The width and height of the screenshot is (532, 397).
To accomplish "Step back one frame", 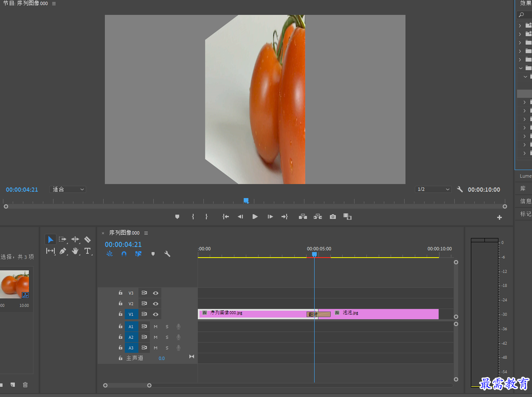I will click(240, 217).
